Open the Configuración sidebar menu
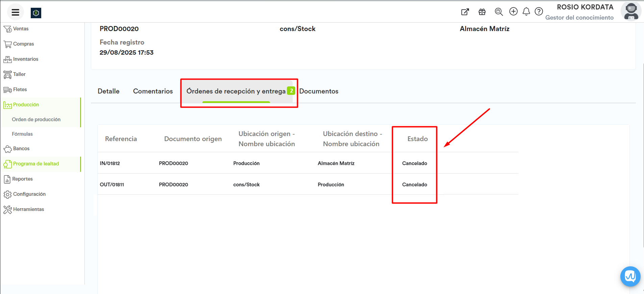The width and height of the screenshot is (644, 294). [x=29, y=194]
